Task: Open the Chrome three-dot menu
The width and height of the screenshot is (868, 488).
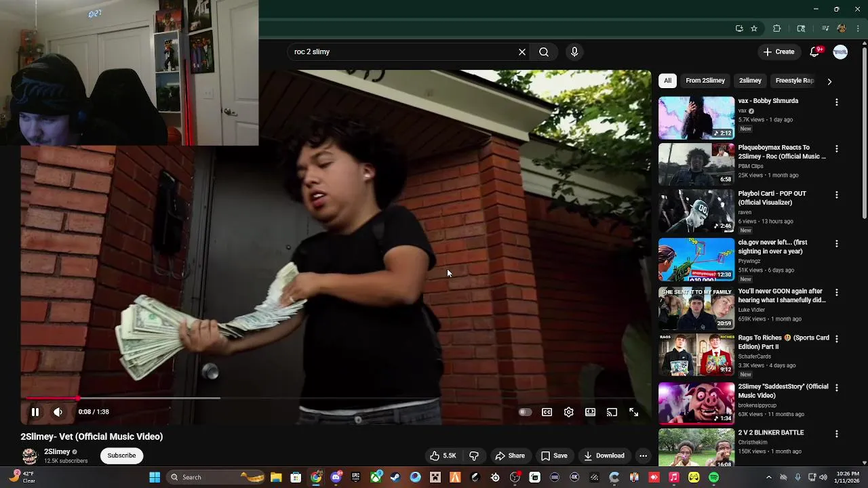Action: pos(858,28)
